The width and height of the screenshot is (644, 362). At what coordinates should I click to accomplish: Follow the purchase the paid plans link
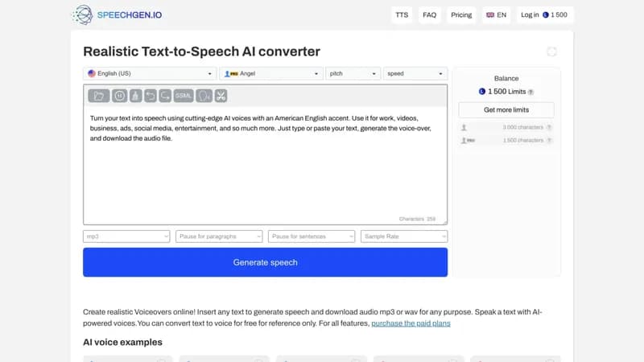tap(411, 323)
